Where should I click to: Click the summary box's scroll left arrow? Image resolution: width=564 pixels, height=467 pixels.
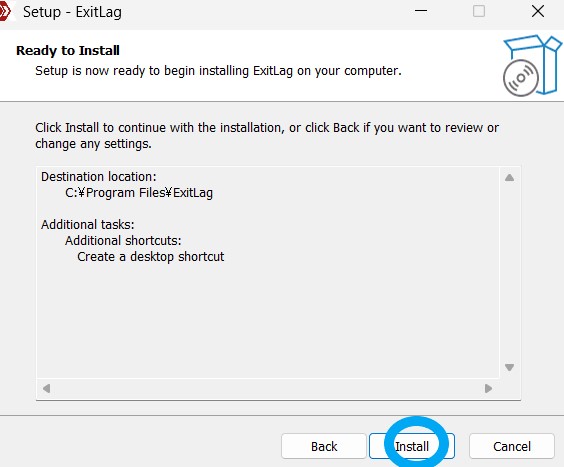(46, 389)
